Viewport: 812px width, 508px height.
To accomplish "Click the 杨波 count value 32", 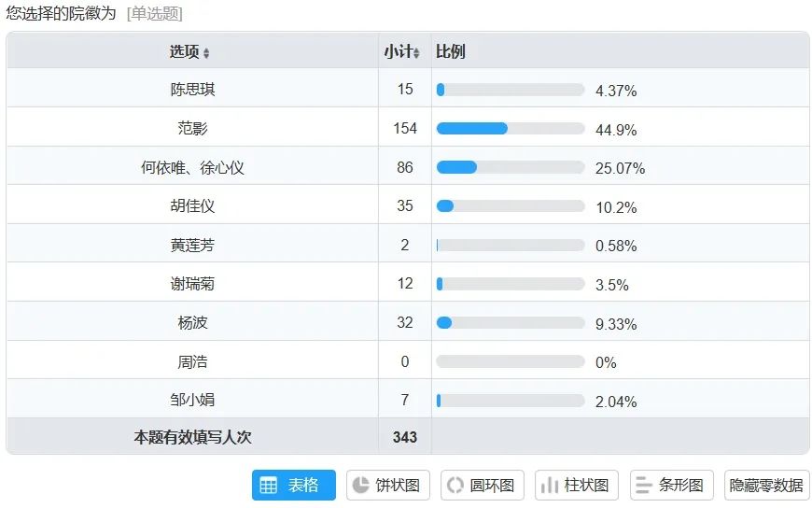I will pyautogui.click(x=404, y=323).
